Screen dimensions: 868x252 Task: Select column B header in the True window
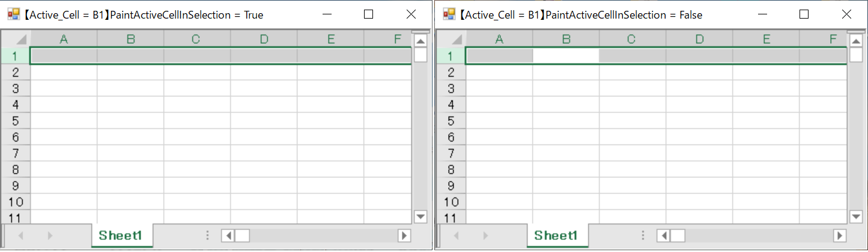coord(130,39)
